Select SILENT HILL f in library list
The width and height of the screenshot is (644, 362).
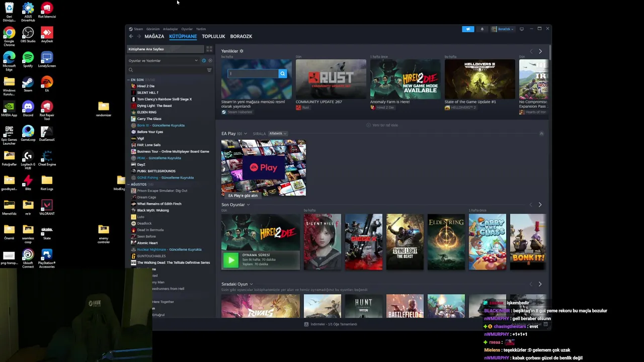(148, 93)
